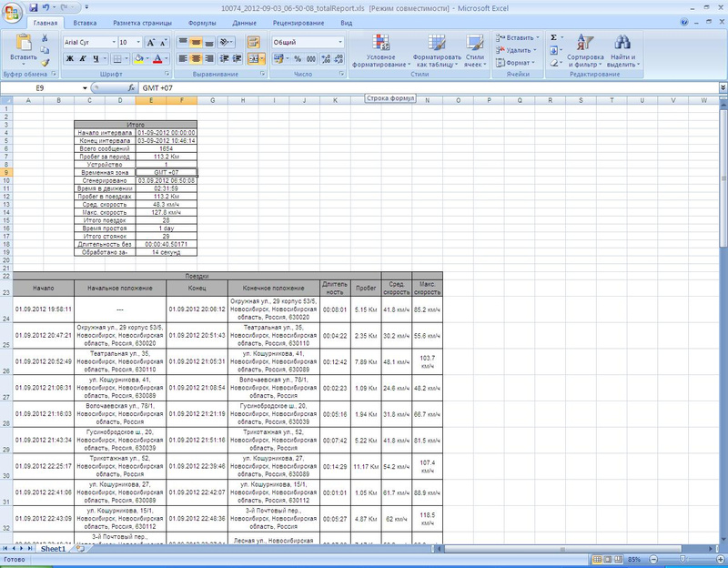The image size is (728, 568).
Task: Open the Формулы ribbon tab
Action: pos(201,21)
